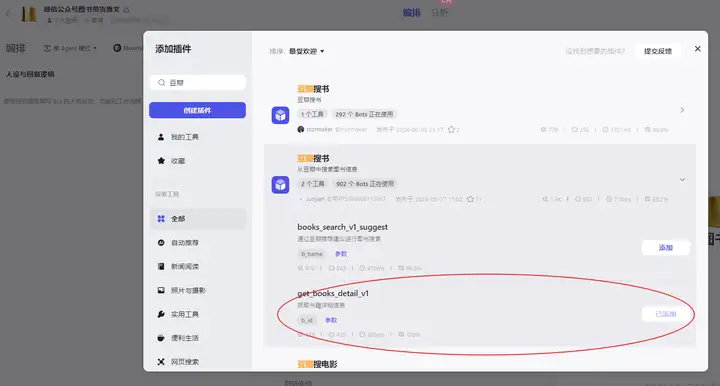Expand the first 豆瓣搜书 plugin chevron

click(682, 110)
